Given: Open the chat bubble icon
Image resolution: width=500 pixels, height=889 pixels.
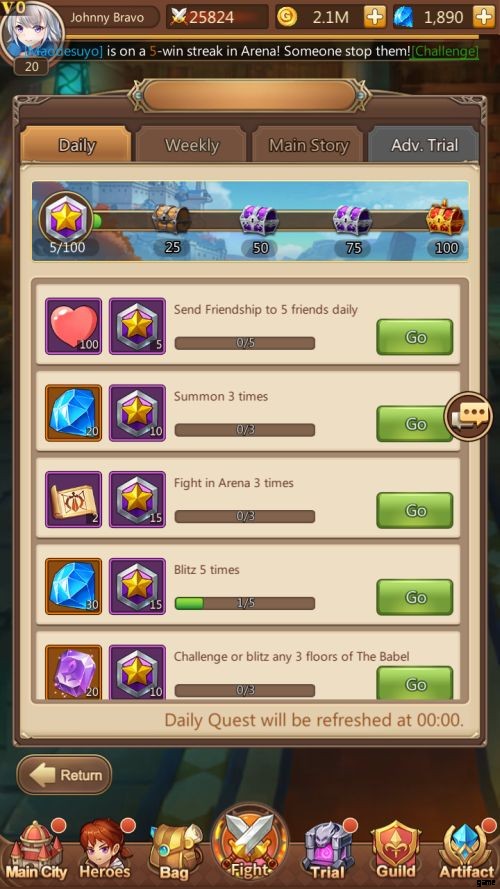Looking at the screenshot, I should tap(468, 418).
